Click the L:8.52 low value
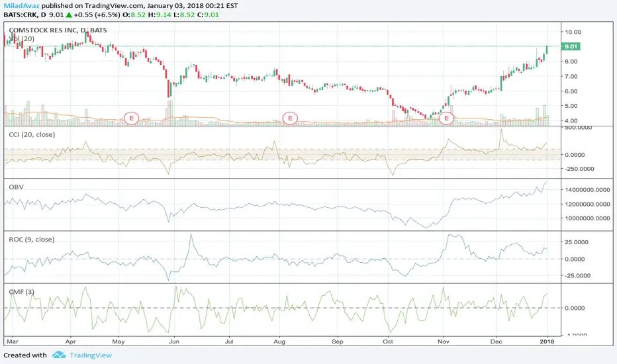This screenshot has width=617, height=364. 184,15
